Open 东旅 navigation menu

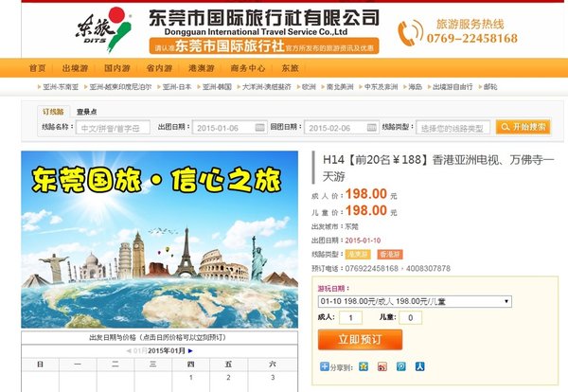291,68
